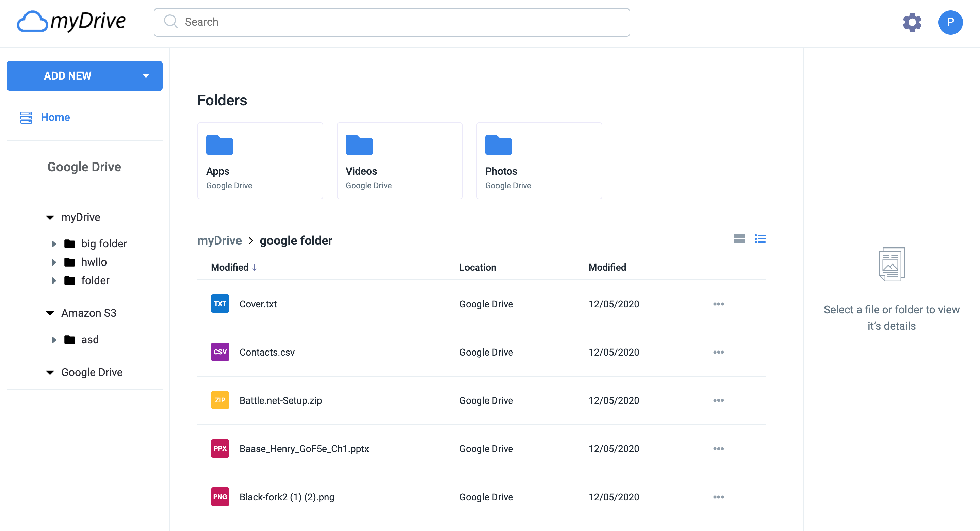Open more options for Contacts.csv
Screen dimensions: 980x531
pyautogui.click(x=718, y=352)
